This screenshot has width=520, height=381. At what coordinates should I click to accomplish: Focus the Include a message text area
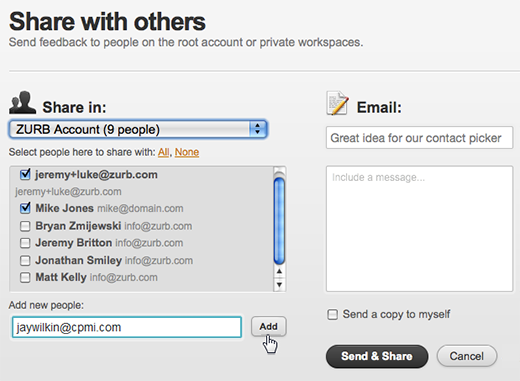(x=419, y=229)
